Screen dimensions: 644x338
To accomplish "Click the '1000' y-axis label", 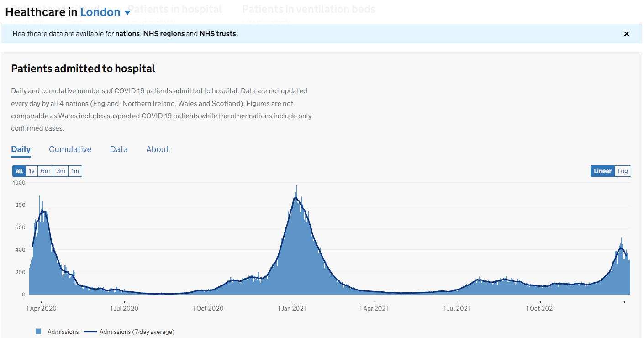I will 19,183.
